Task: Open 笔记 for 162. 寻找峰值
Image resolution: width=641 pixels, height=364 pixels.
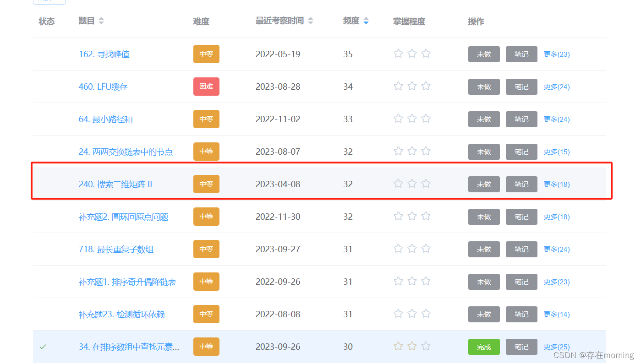Action: 521,54
